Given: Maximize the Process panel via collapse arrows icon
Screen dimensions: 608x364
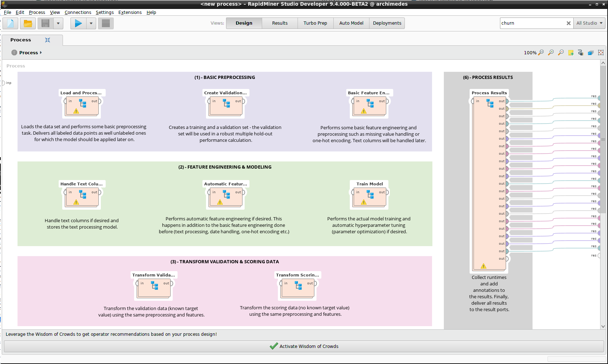Looking at the screenshot, I should coord(48,40).
